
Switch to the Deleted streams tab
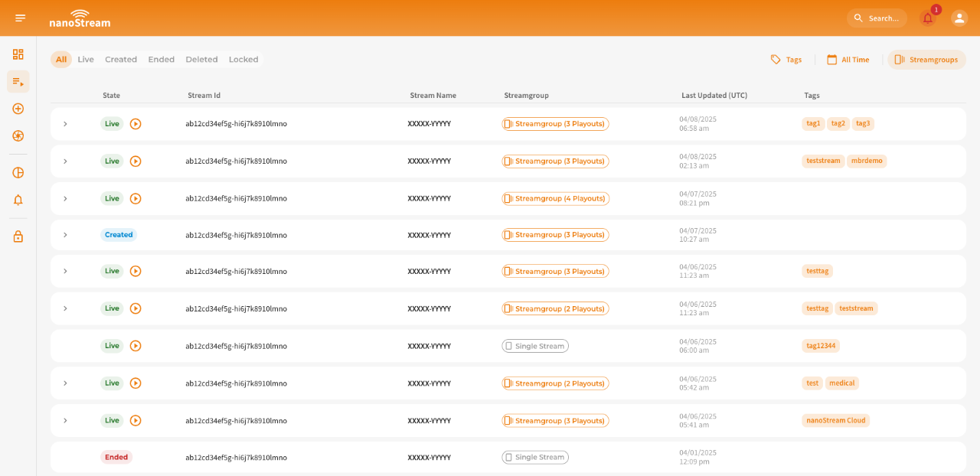(201, 59)
